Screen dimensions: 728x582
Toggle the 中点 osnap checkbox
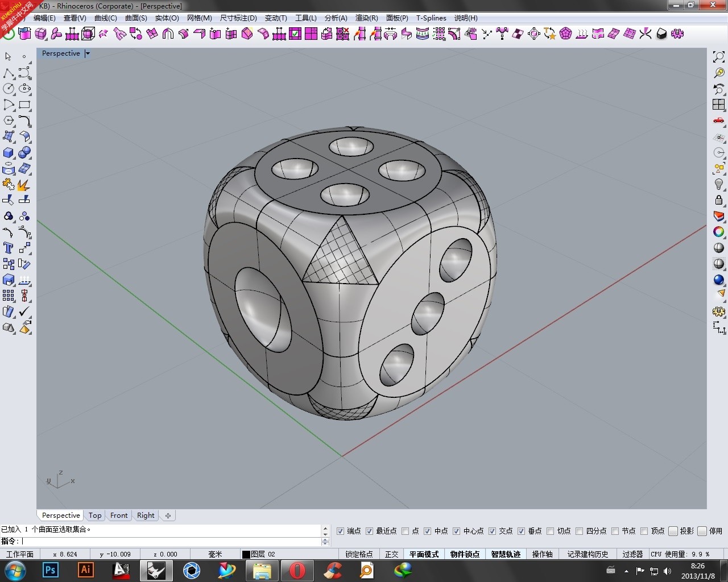click(427, 531)
